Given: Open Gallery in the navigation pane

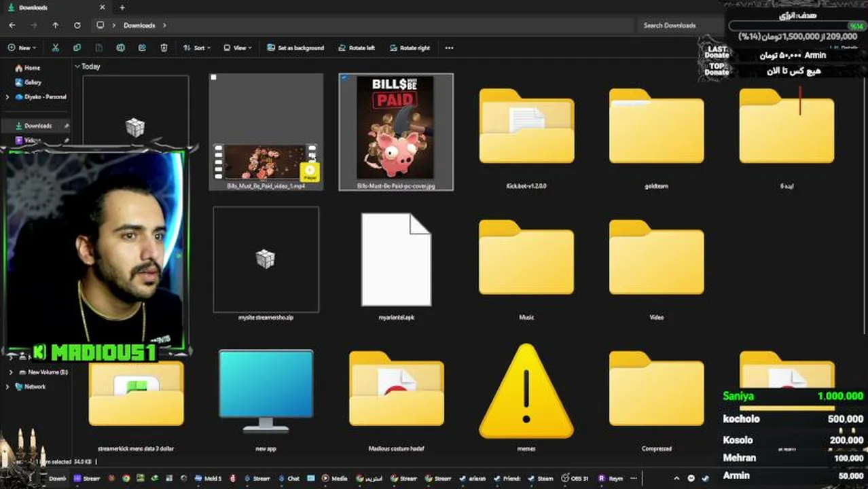Looking at the screenshot, I should (28, 82).
